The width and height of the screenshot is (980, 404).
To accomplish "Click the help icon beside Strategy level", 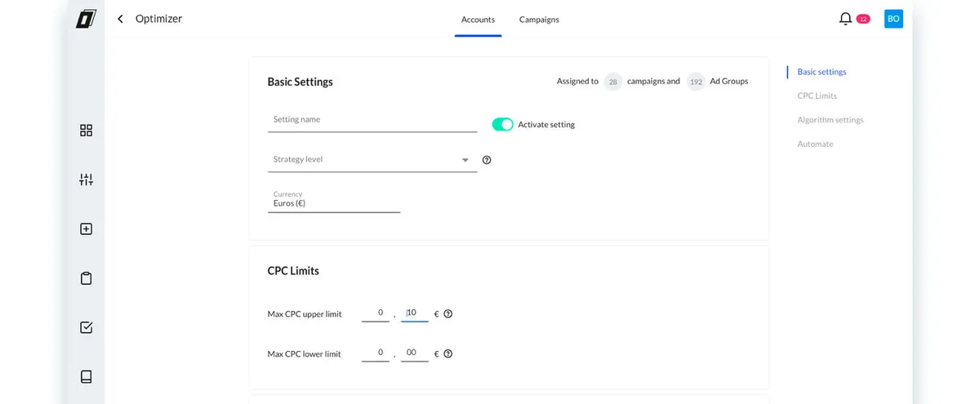I will tap(487, 160).
